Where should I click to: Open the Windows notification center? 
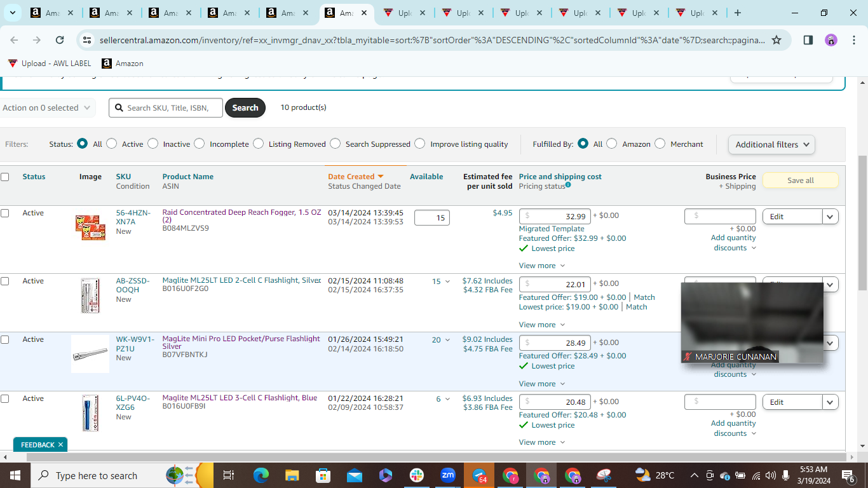[x=848, y=475]
